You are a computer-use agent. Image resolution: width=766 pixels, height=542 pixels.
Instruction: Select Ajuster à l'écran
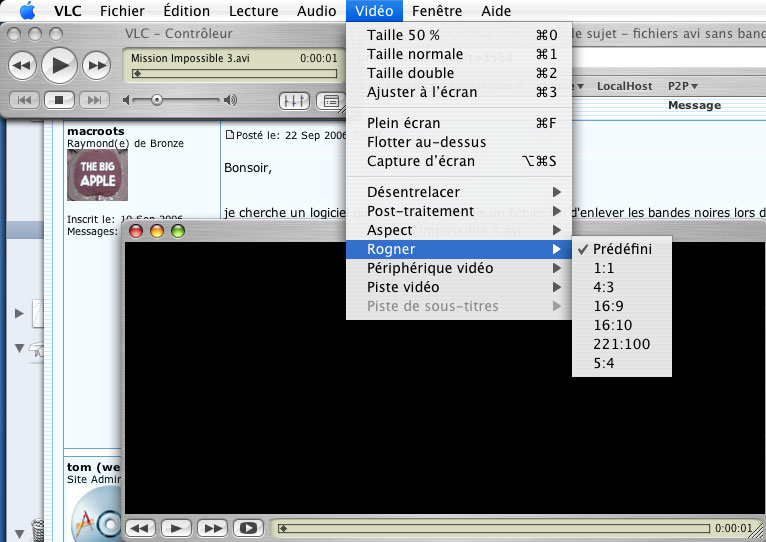[459, 92]
